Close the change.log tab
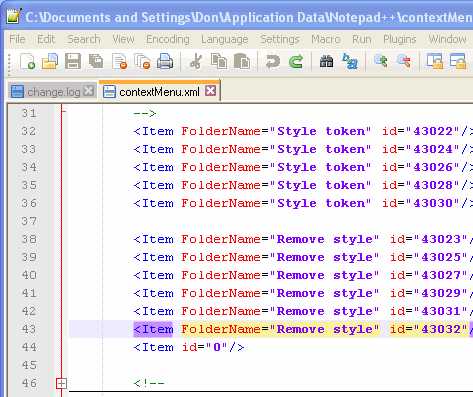Image resolution: width=473 pixels, height=397 pixels. [x=89, y=91]
